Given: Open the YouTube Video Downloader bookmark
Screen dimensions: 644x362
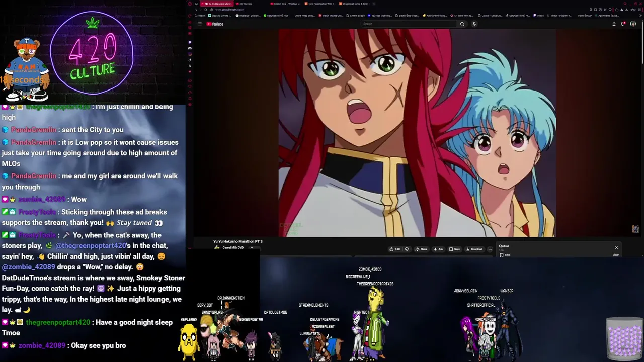Looking at the screenshot, I should (x=380, y=16).
